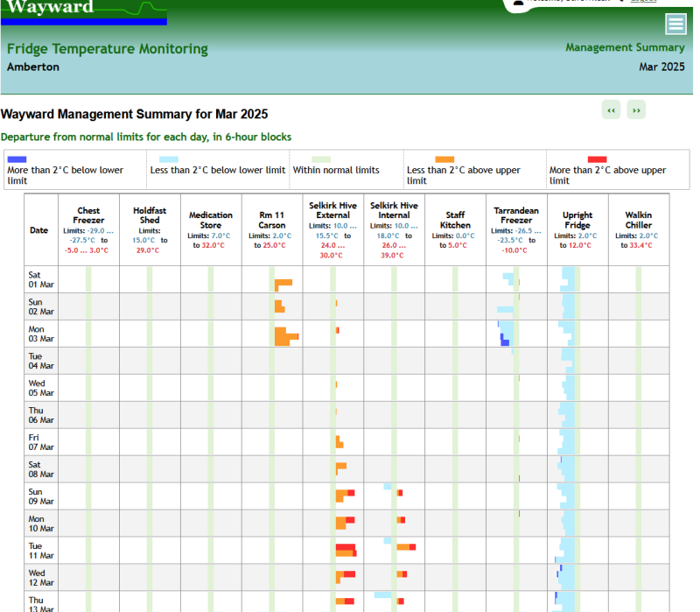The width and height of the screenshot is (700, 612).
Task: Click the user profile icon
Action: 518,3
